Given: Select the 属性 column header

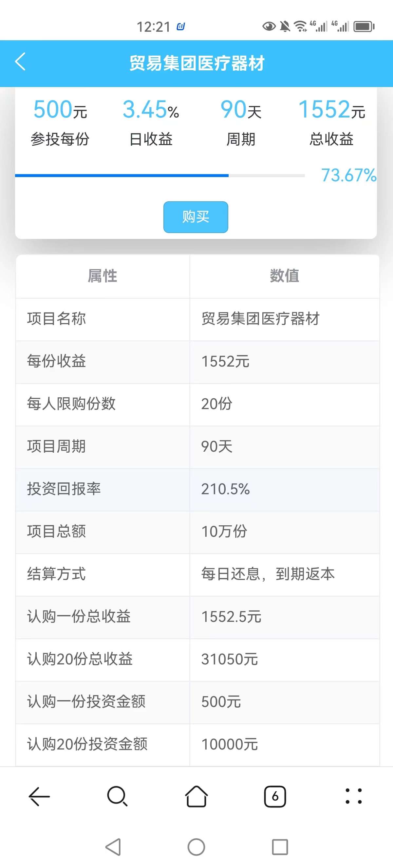Looking at the screenshot, I should [x=103, y=276].
